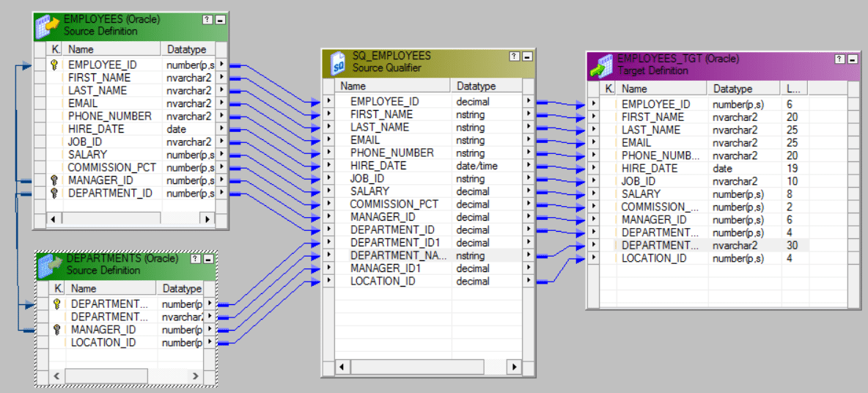Image resolution: width=868 pixels, height=393 pixels.
Task: Select LAST_NAME row in EMPLOYEES source
Action: coord(132,90)
